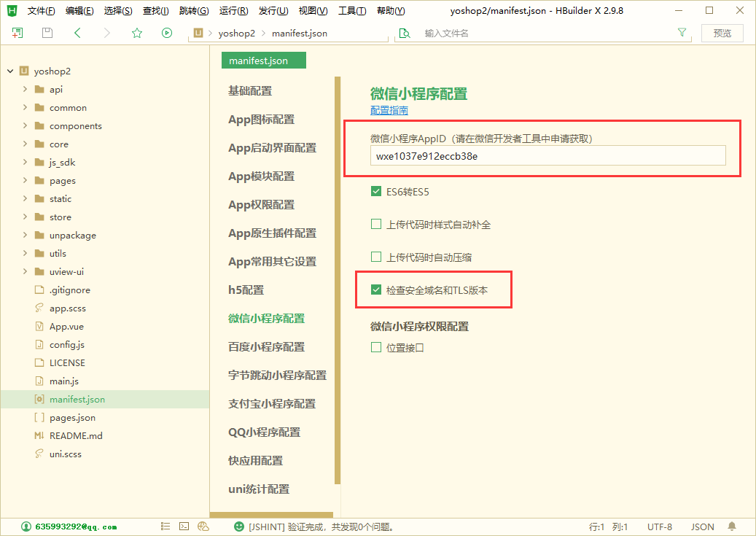The height and width of the screenshot is (536, 756).
Task: Open the 发行(U) menu
Action: click(x=273, y=11)
